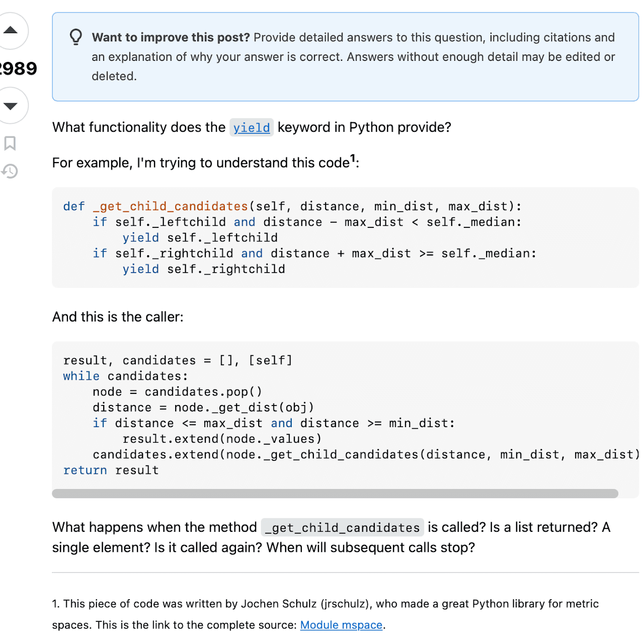Click the 'result.extend(node._values)' line
The image size is (644, 644).
click(222, 439)
